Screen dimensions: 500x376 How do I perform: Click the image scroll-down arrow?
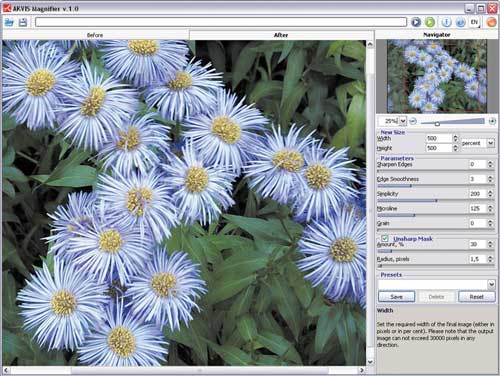(370, 362)
